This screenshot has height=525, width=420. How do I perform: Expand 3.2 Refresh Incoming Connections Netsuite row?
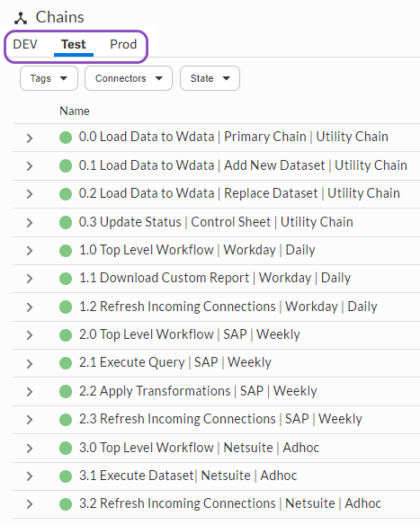pyautogui.click(x=30, y=504)
